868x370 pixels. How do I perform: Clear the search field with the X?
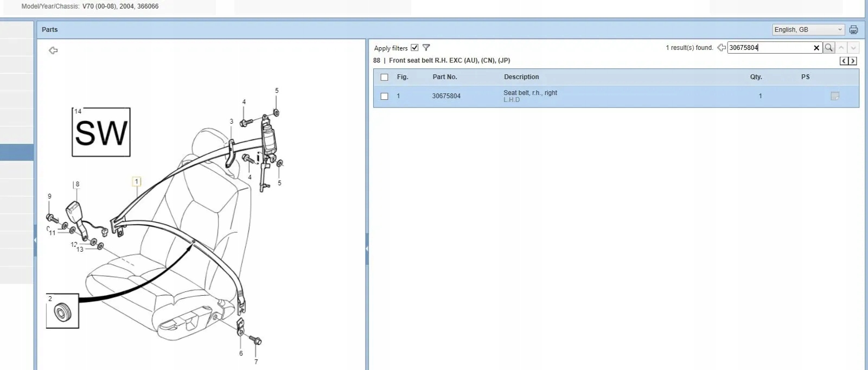pyautogui.click(x=816, y=48)
